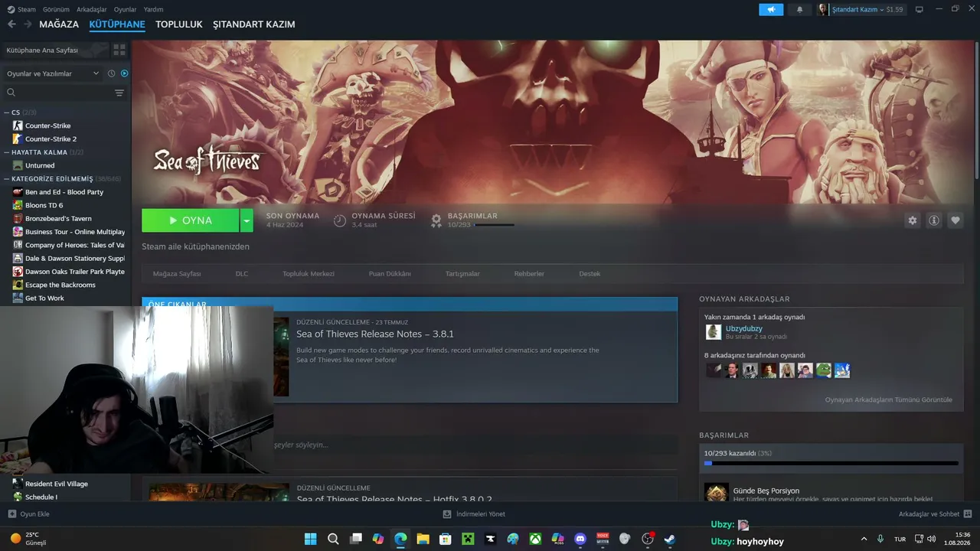The width and height of the screenshot is (980, 551).
Task: Select Unturned icon in library list
Action: (18, 165)
